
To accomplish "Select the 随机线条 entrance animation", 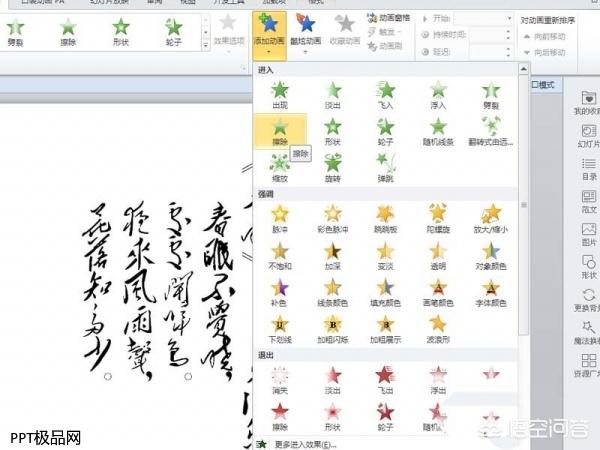I will (x=438, y=132).
